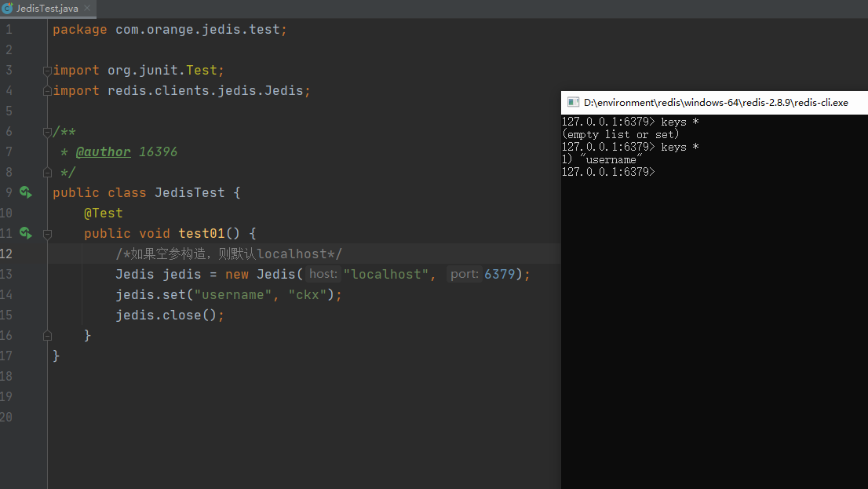Screen dimensions: 868x489
Task: Select the JedisTest.java editor tab
Action: point(48,9)
